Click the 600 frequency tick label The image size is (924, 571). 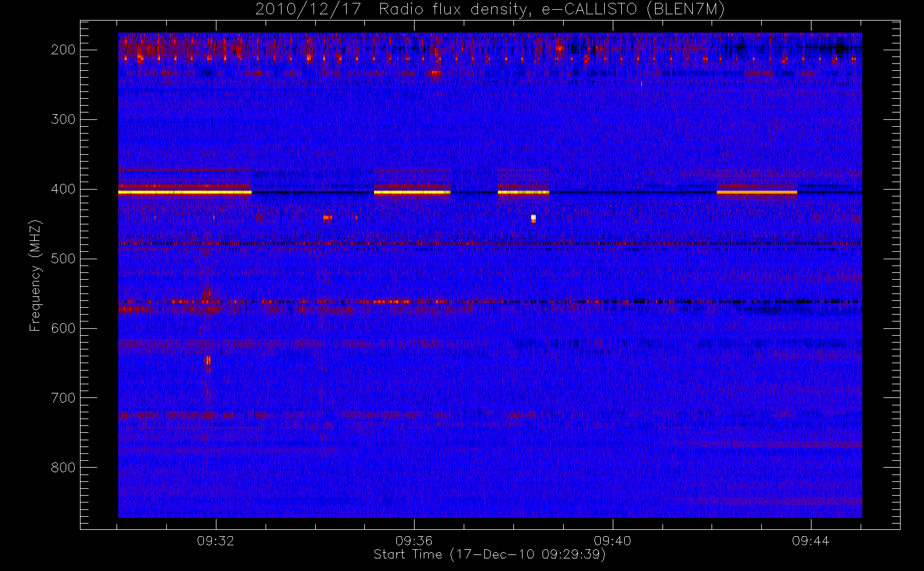[x=63, y=328]
